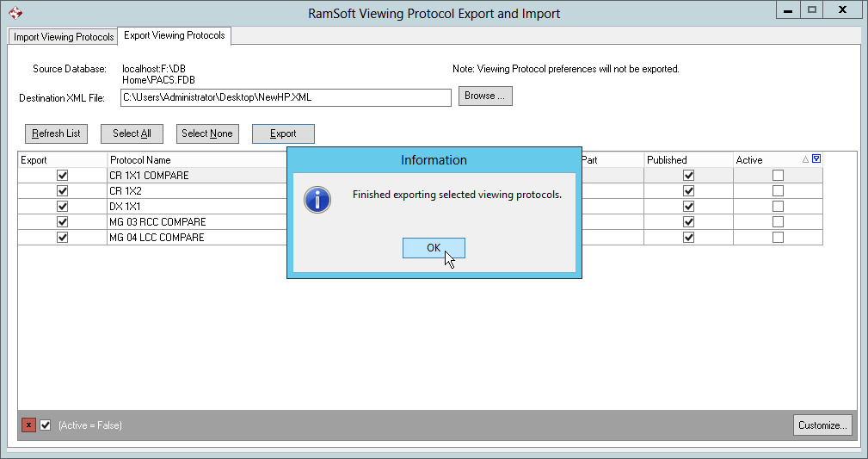Maximize the RamSoft window
868x459 pixels.
pos(811,9)
